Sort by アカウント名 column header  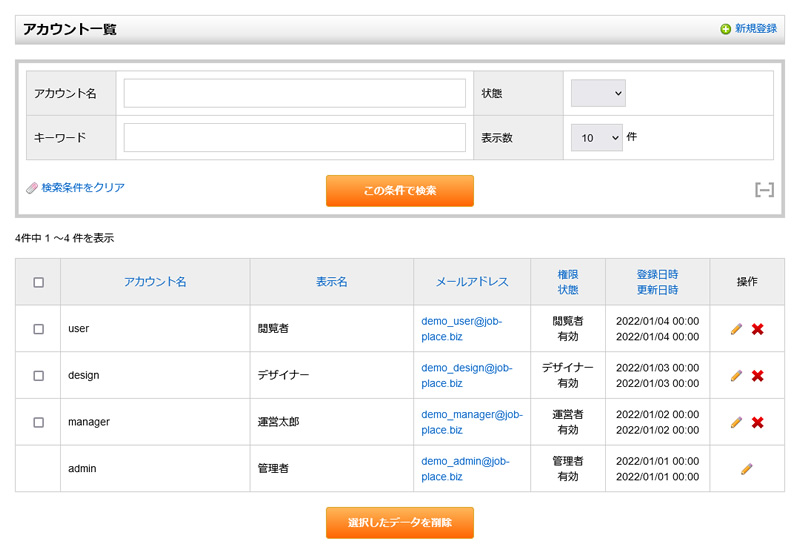tap(155, 282)
